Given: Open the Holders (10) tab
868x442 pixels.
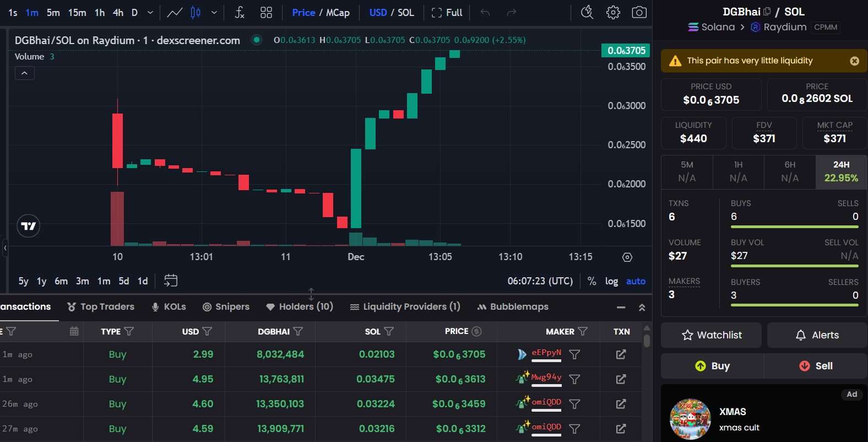Looking at the screenshot, I should click(x=300, y=307).
